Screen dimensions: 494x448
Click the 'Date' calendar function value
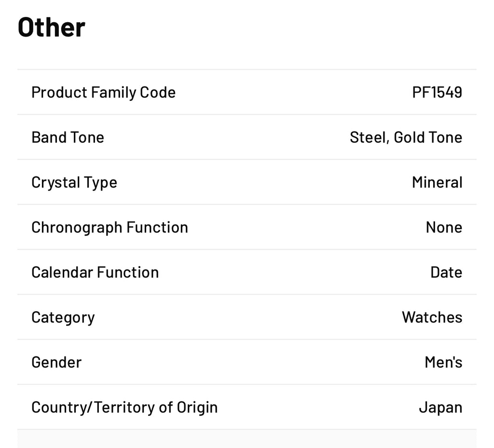pyautogui.click(x=446, y=272)
